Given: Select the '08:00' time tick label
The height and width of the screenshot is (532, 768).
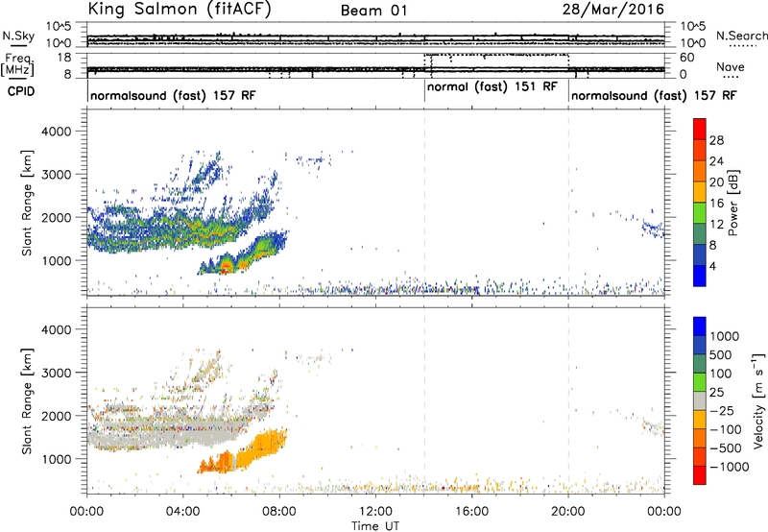Looking at the screenshot, I should coord(279,512).
